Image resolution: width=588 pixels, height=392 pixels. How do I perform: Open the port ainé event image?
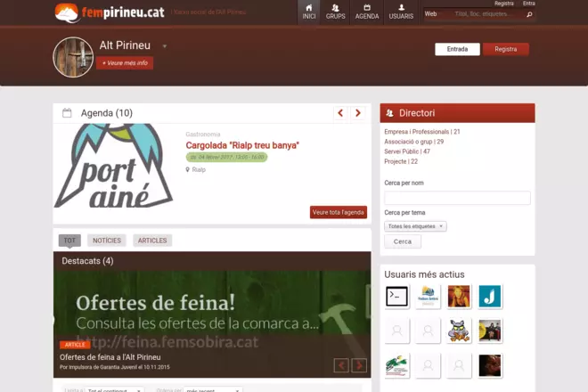114,166
